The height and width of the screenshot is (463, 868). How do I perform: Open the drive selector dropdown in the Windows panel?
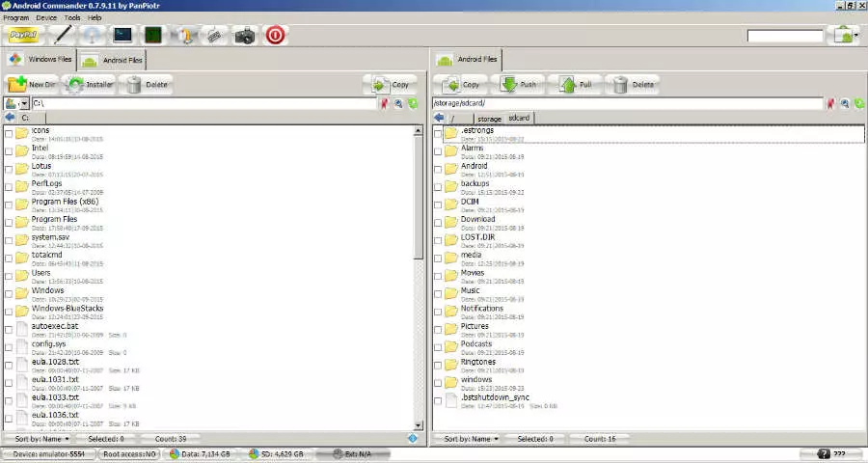15,103
